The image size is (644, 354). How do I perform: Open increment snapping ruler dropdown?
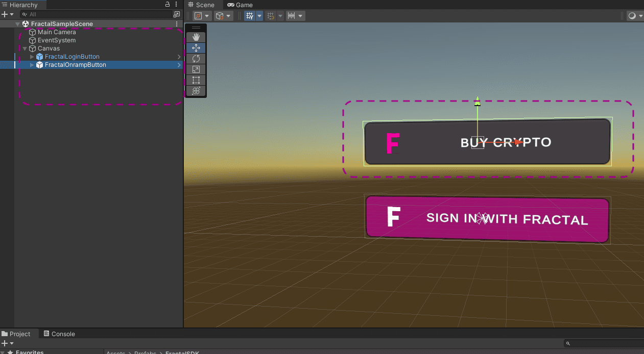point(295,16)
